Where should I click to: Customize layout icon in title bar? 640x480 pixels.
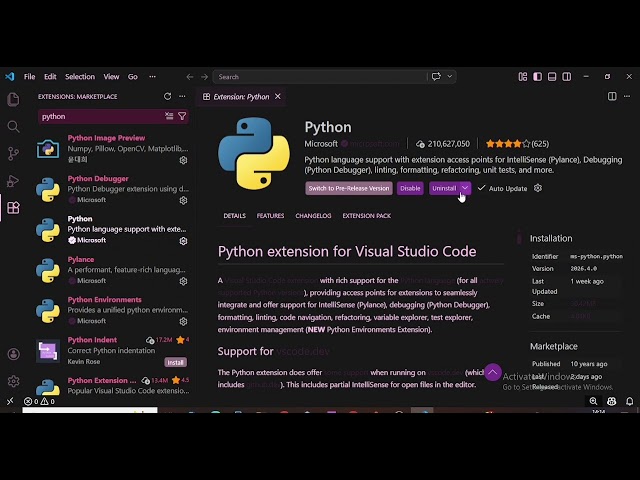pos(523,76)
